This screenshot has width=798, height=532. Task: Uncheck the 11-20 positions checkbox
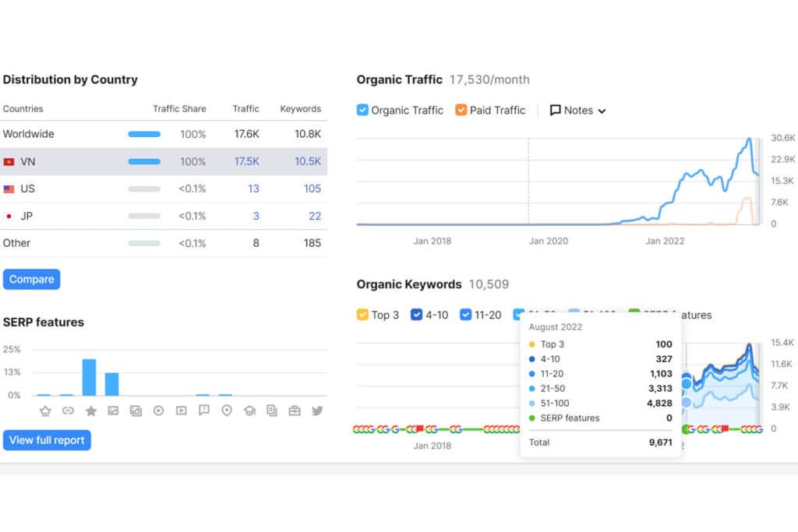click(x=466, y=315)
